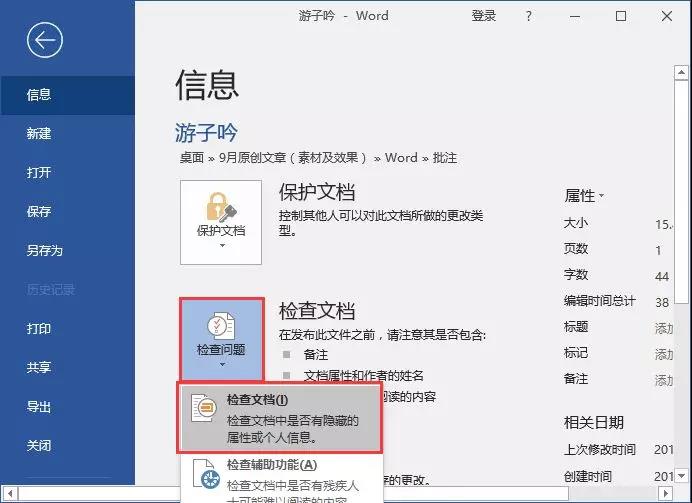This screenshot has height=503, width=692.
Task: Open the 另存为 page
Action: [45, 251]
